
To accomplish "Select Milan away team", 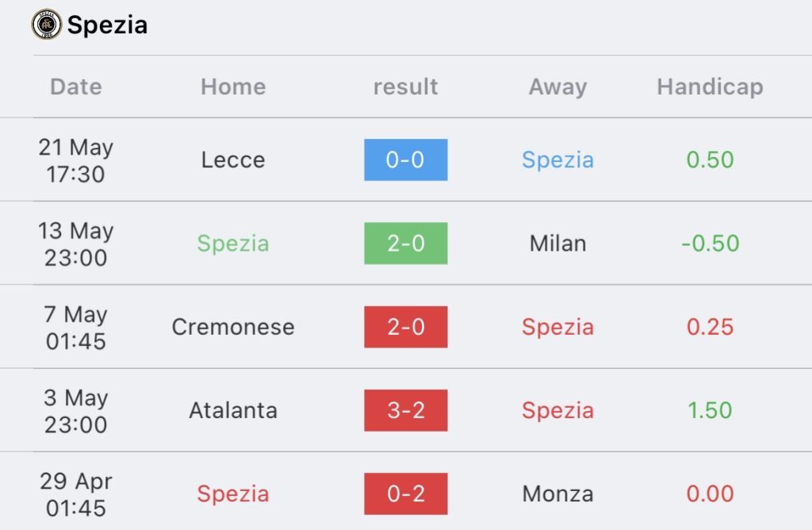I will point(557,244).
